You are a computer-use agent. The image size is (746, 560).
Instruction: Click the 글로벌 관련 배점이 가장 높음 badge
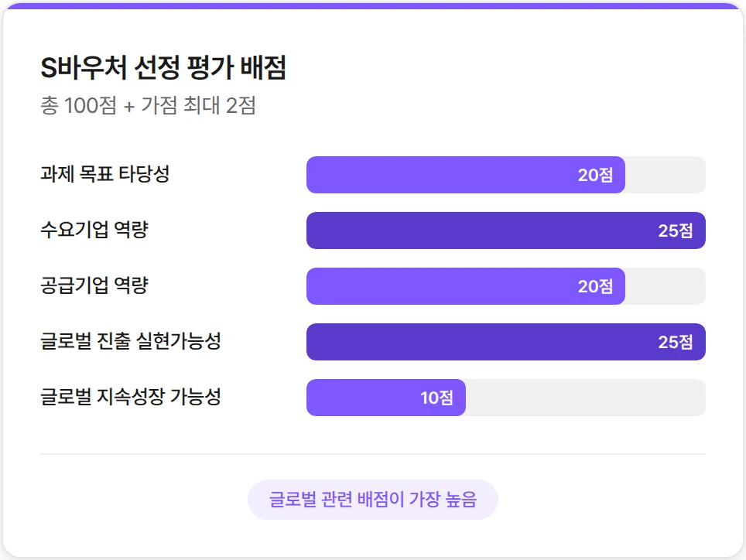372,500
